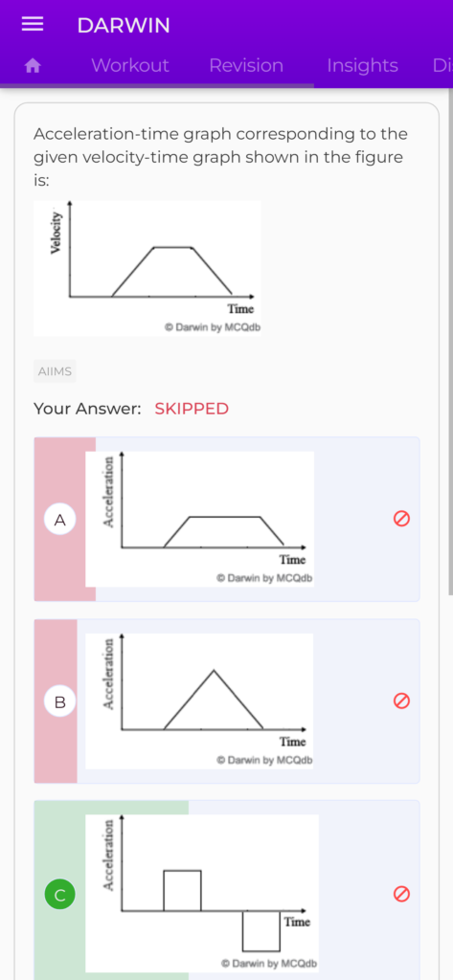The height and width of the screenshot is (980, 453).
Task: Open option A trapezoid acceleration graph
Action: click(199, 519)
